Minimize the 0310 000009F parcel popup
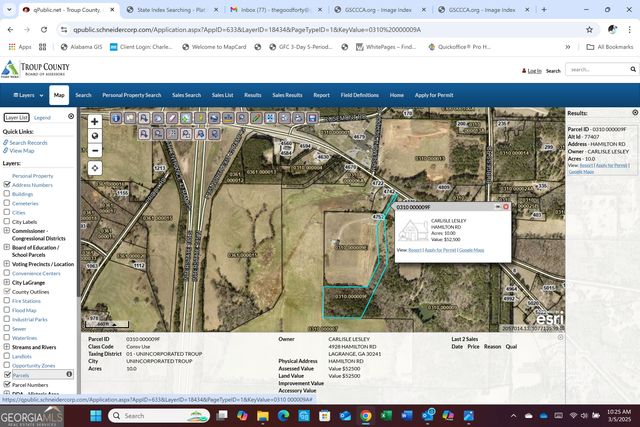 tap(498, 207)
